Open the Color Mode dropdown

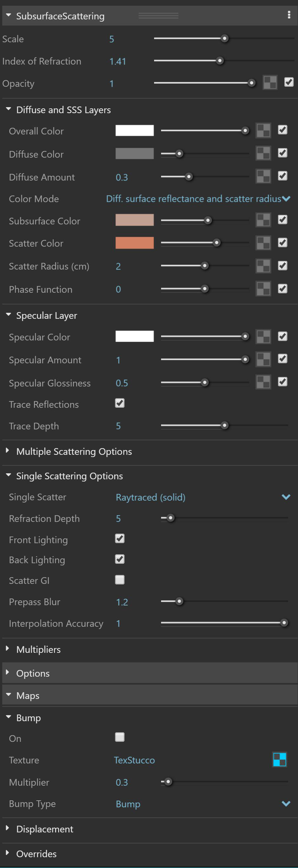tap(198, 199)
